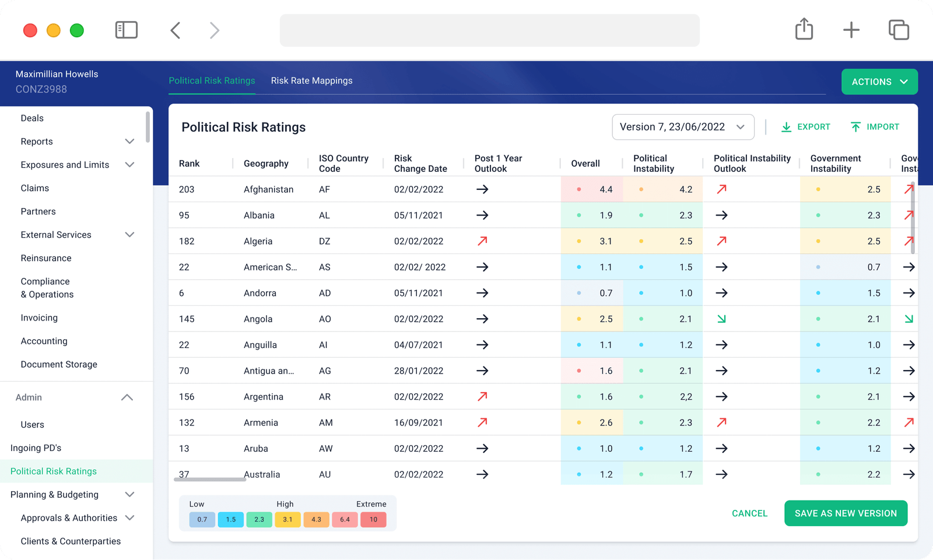Screen dimensions: 933x560
Task: Click Andorra's Post 1 Year Outlook arrow
Action: coord(482,293)
